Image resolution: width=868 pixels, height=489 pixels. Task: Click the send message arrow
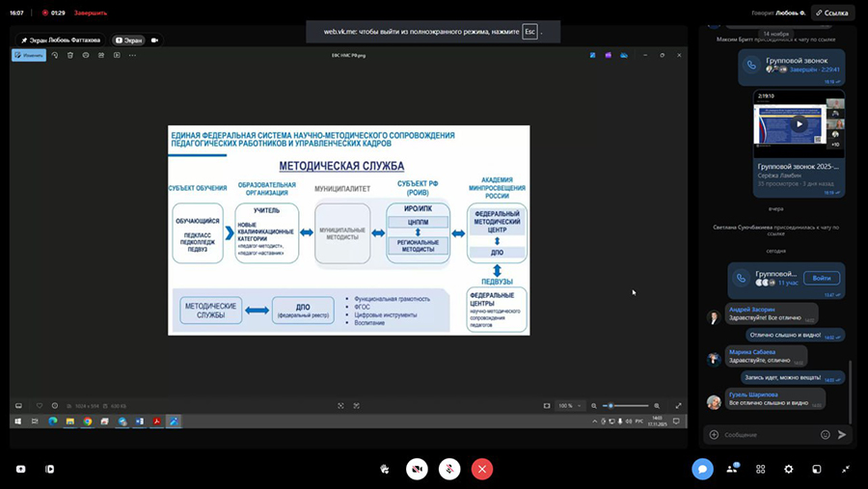coord(842,435)
